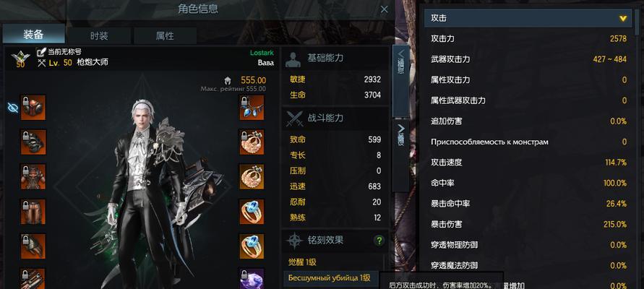This screenshot has height=289, width=644.
Task: Click the shoulder armor slot icon
Action: [x=33, y=142]
